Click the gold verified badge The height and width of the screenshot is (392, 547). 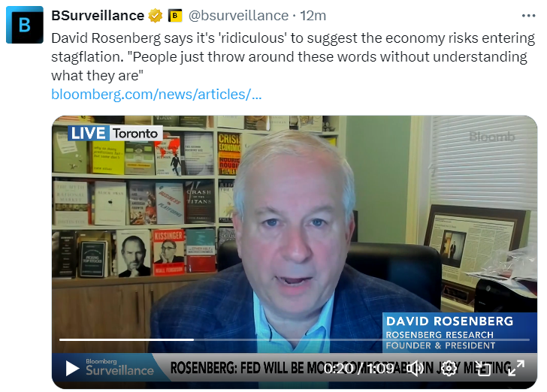(156, 16)
